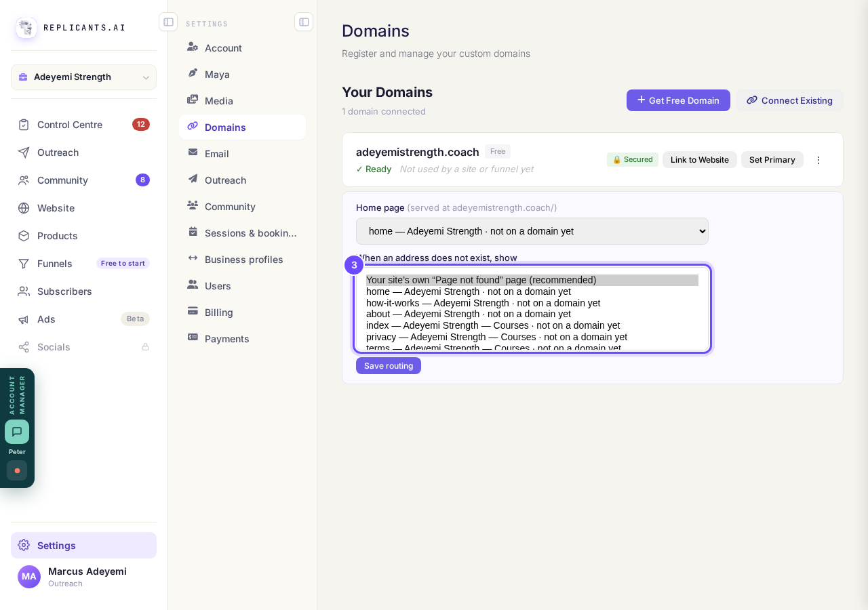This screenshot has height=610, width=868.
Task: Select "Your site's own Page not found" option
Action: [x=532, y=280]
